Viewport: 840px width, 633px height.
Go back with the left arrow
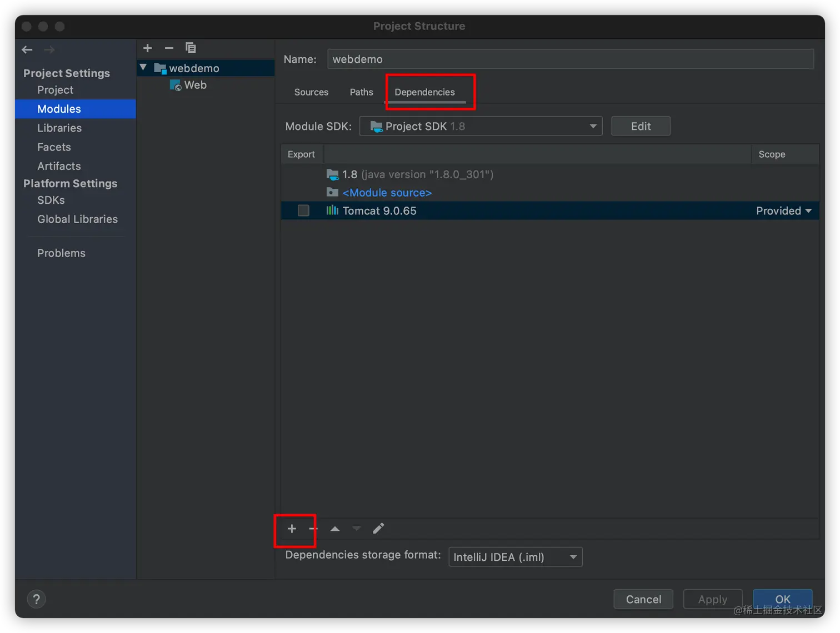point(27,49)
